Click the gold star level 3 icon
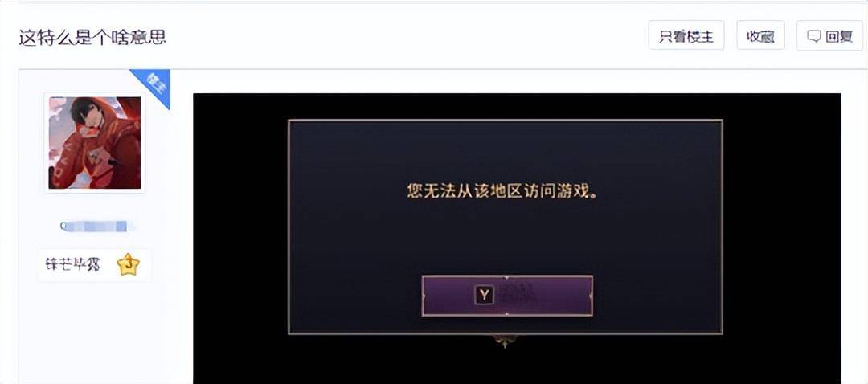 tap(129, 265)
